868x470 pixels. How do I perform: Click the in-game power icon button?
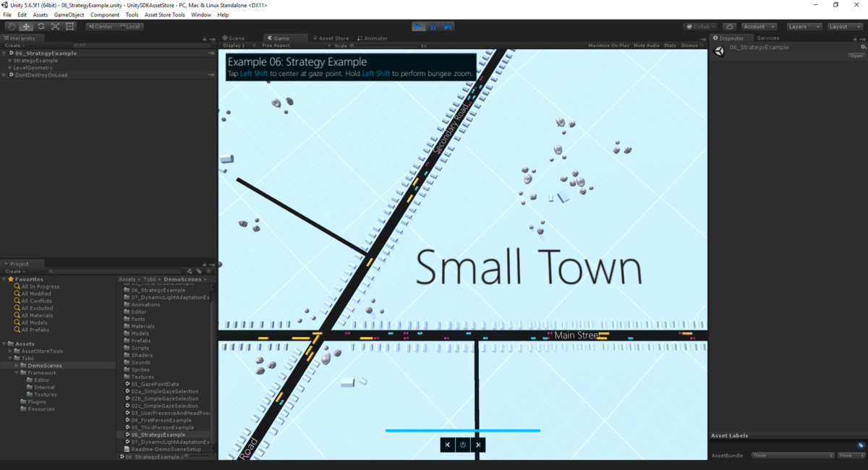(463, 445)
